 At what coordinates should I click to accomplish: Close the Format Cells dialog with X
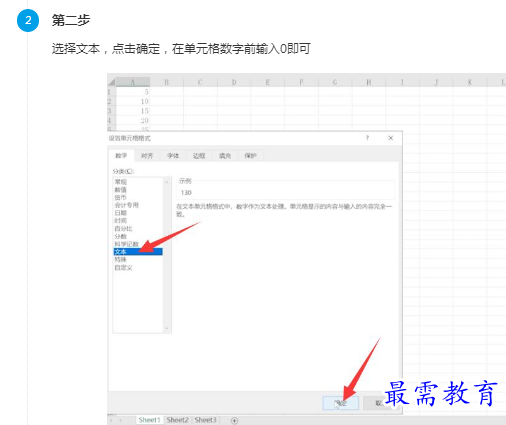coord(391,138)
